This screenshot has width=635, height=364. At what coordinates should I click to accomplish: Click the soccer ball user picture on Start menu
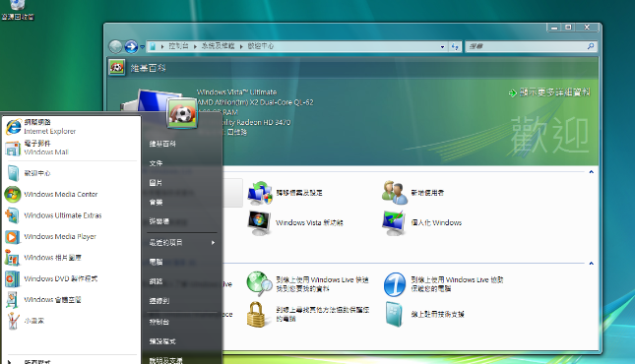pos(182,113)
